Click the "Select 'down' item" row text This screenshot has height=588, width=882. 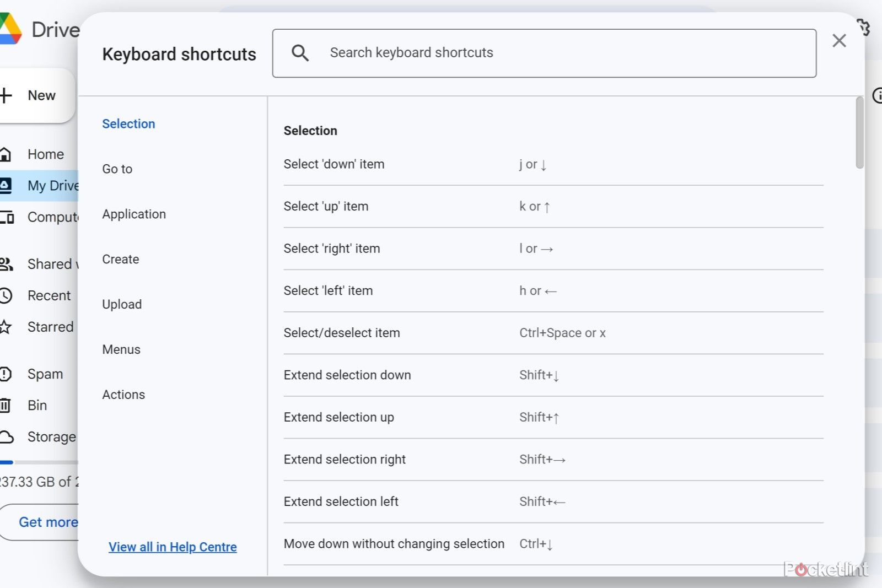point(334,164)
